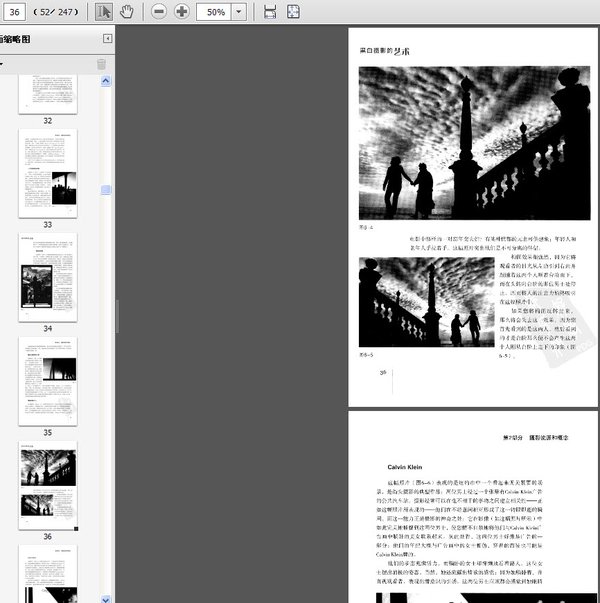Click the thumbnail panel trash icon
This screenshot has height=603, width=600.
pyautogui.click(x=101, y=64)
